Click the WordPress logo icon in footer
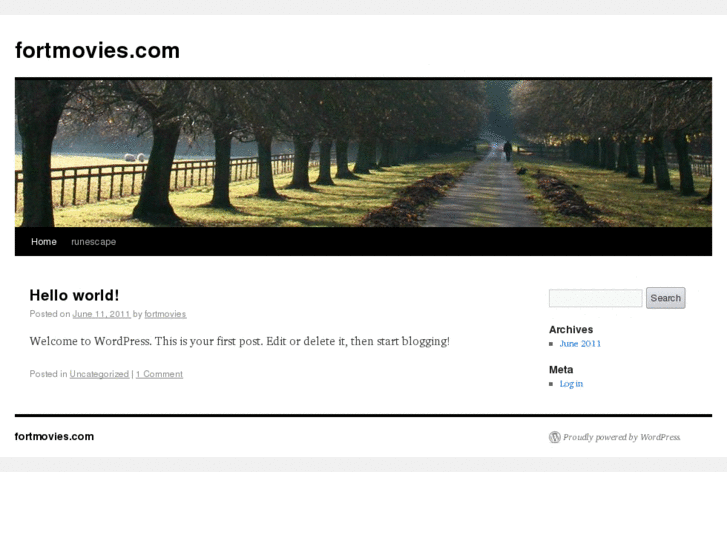727x545 pixels. (x=555, y=437)
